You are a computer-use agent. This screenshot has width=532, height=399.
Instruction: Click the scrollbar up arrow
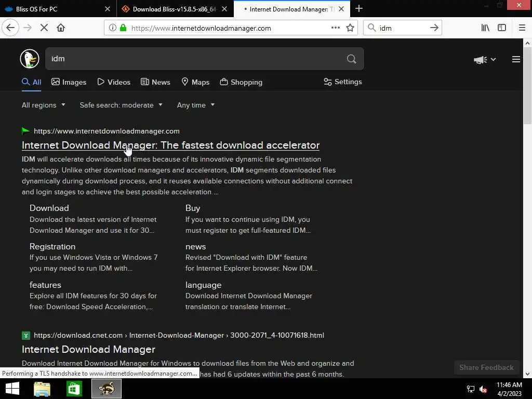point(527,43)
